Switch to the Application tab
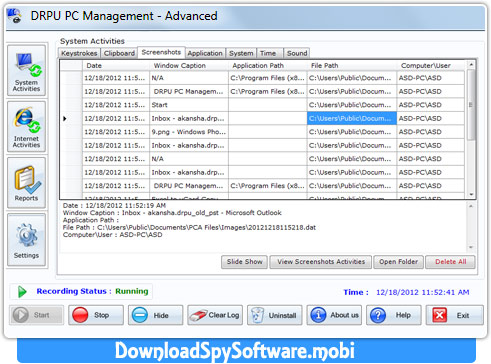The width and height of the screenshot is (491, 364). tap(205, 53)
